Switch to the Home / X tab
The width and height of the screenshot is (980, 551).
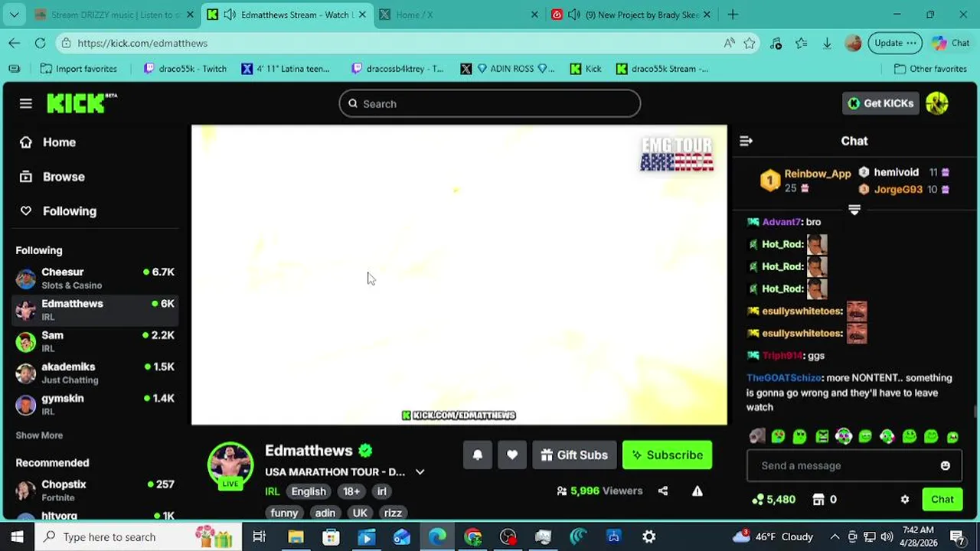[459, 15]
